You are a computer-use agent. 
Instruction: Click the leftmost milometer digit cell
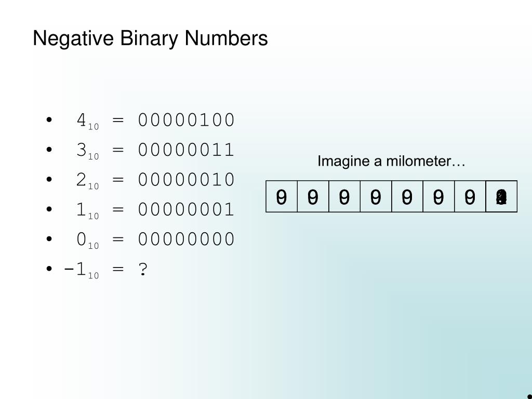coord(282,196)
